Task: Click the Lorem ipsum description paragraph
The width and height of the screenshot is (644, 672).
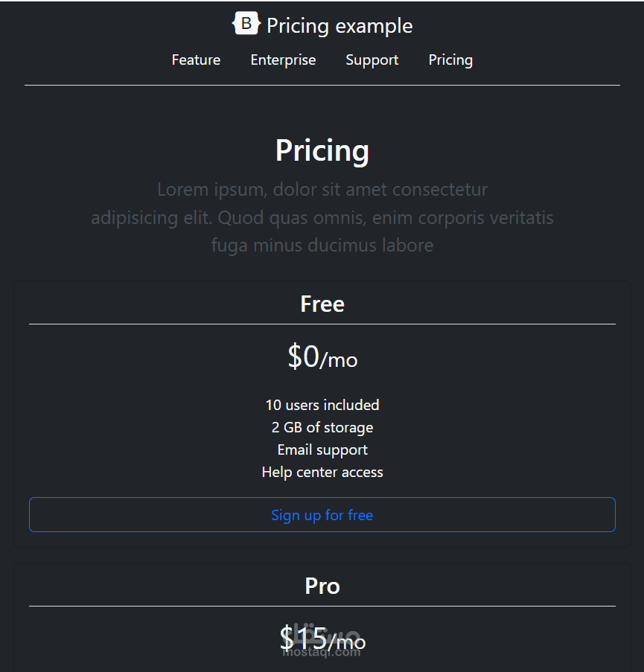Action: click(x=322, y=217)
